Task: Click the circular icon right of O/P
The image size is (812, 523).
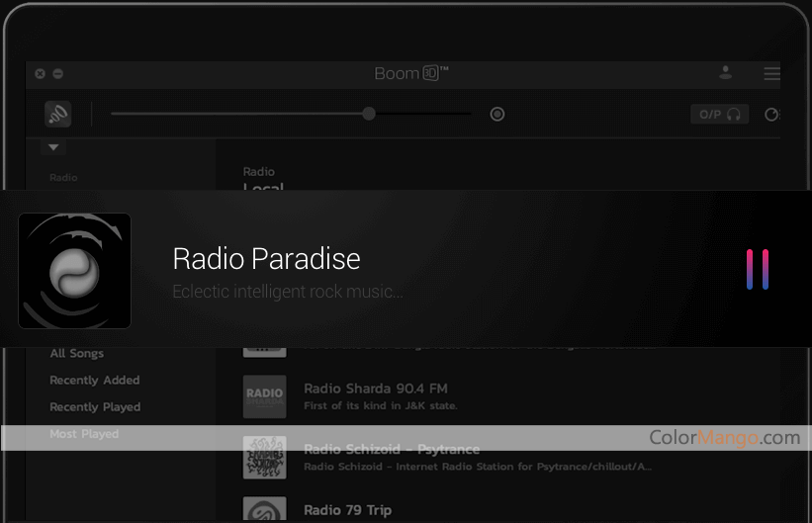Action: (772, 115)
